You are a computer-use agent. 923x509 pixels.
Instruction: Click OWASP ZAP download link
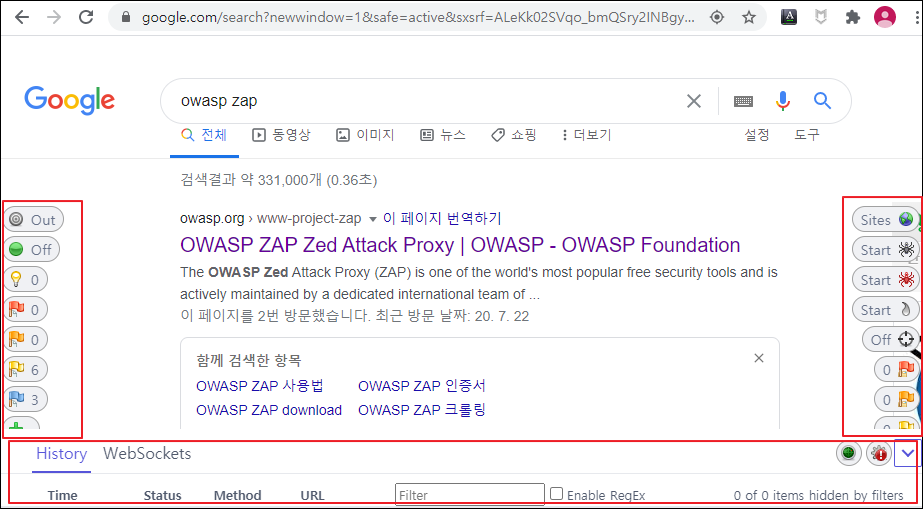269,410
